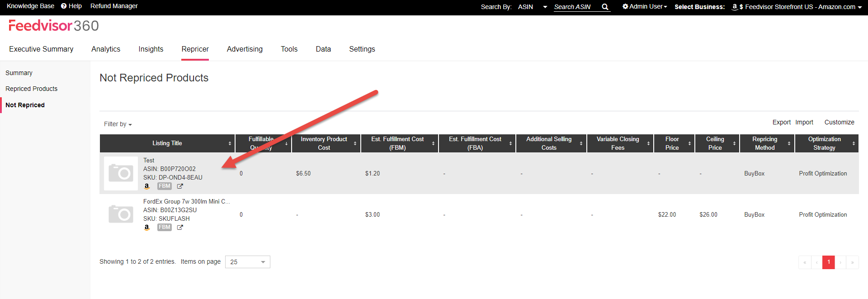Open the Advertising tab

tap(245, 49)
